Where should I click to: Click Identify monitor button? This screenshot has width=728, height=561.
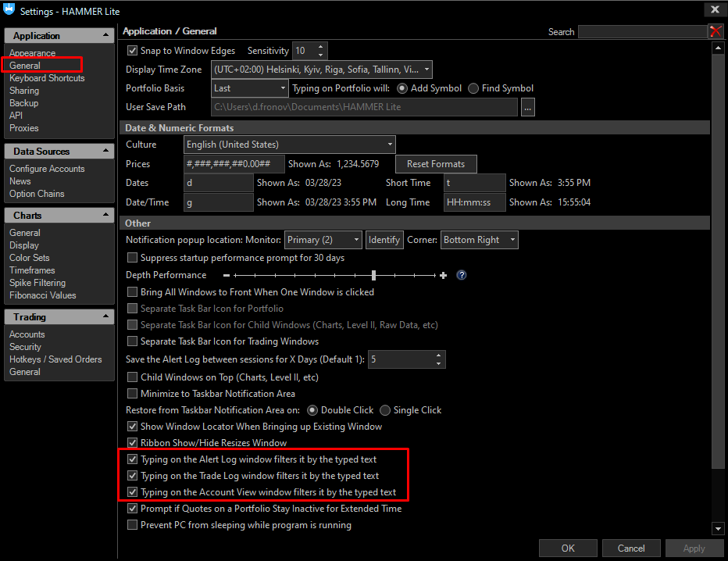click(384, 240)
